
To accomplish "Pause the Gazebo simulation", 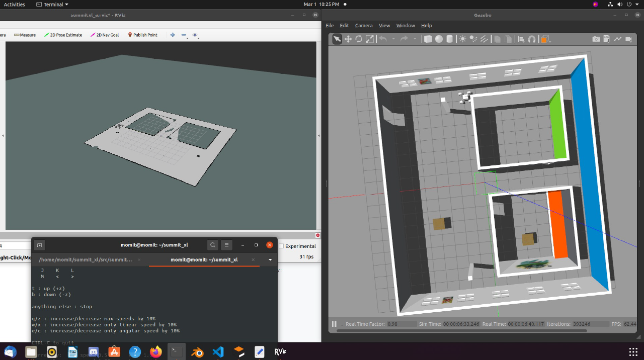I will (x=334, y=324).
